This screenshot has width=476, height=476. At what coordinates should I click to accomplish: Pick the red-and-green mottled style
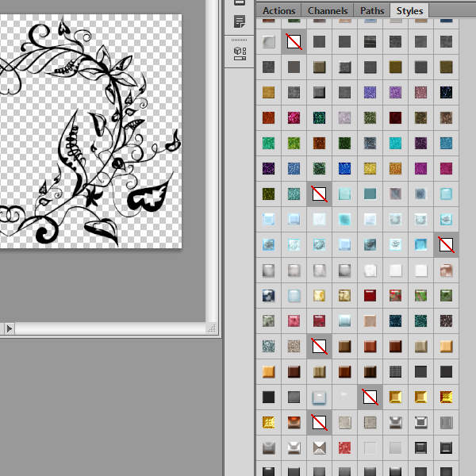click(395, 295)
